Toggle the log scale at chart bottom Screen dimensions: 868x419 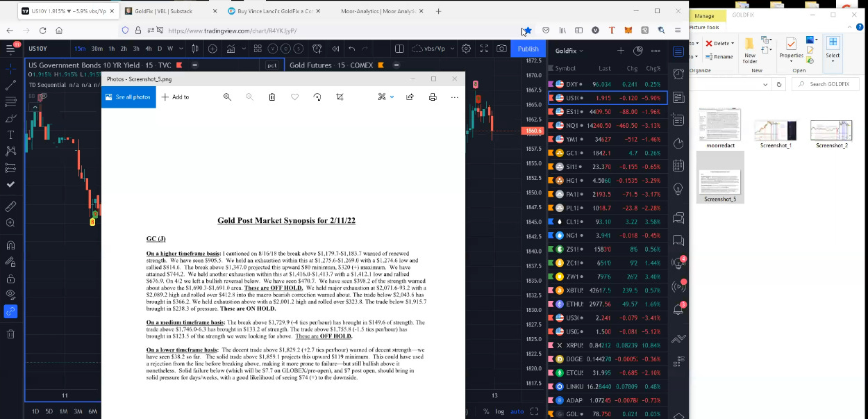(500, 411)
